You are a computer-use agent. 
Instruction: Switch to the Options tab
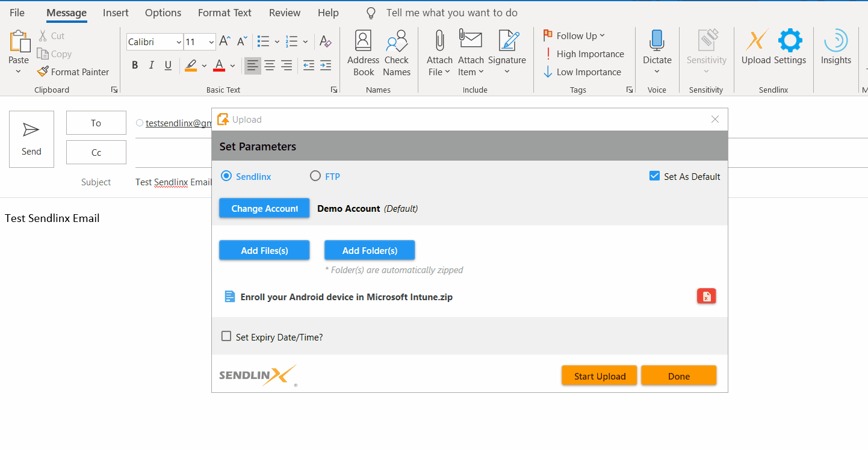click(x=163, y=13)
